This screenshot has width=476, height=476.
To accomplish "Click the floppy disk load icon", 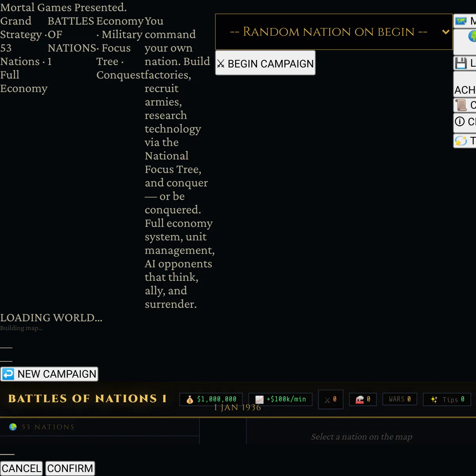I will tap(465, 63).
